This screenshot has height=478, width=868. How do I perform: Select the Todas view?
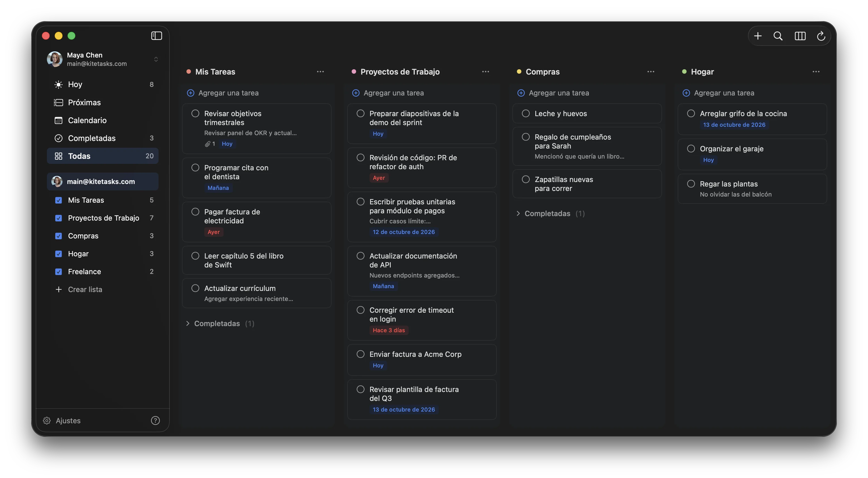pos(102,156)
